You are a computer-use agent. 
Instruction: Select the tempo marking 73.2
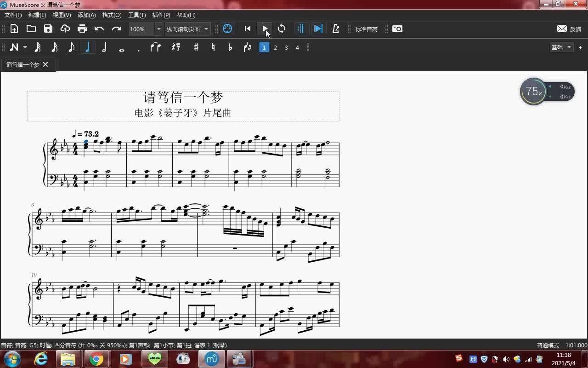tap(85, 134)
